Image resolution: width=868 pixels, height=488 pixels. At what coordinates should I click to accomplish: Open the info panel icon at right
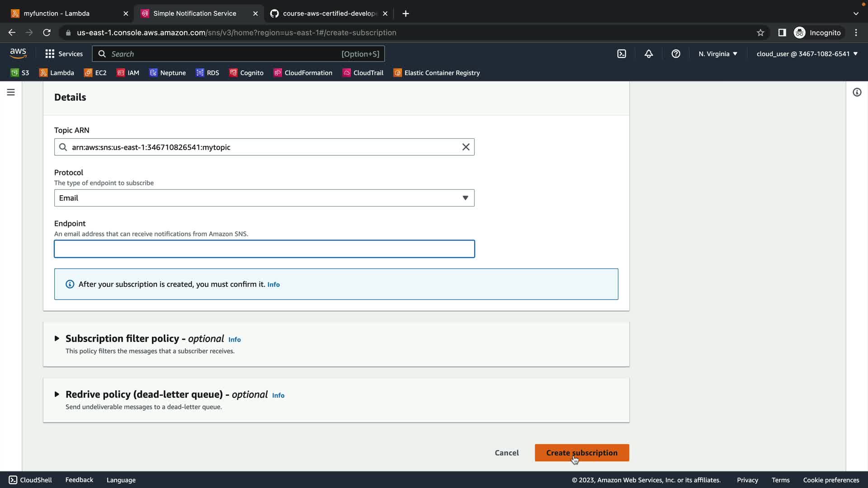pyautogui.click(x=857, y=92)
